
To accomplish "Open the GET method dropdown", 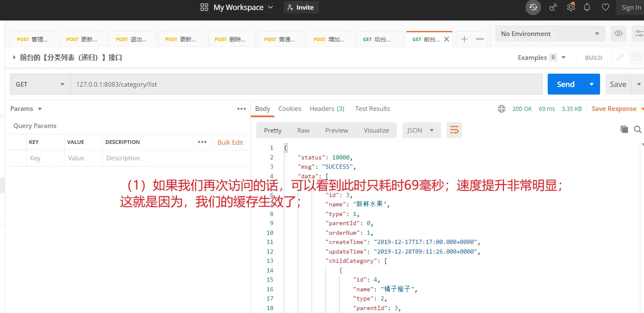I will tap(40, 84).
